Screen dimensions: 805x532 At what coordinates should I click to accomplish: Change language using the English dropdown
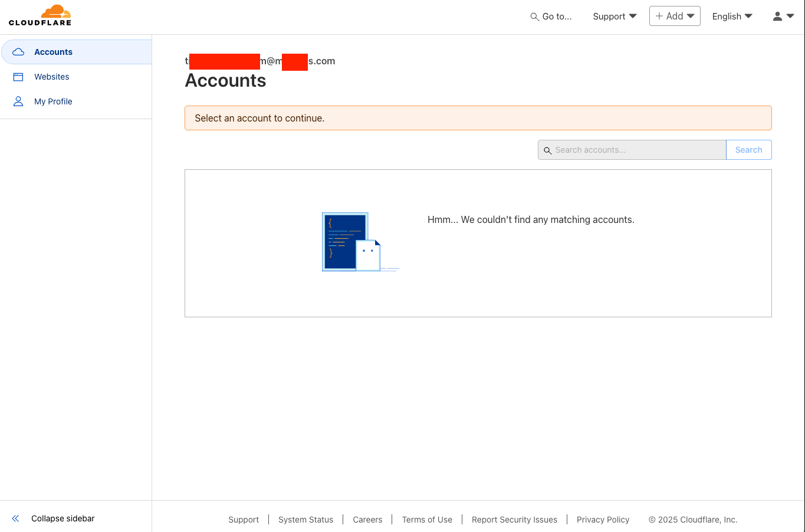pyautogui.click(x=732, y=17)
